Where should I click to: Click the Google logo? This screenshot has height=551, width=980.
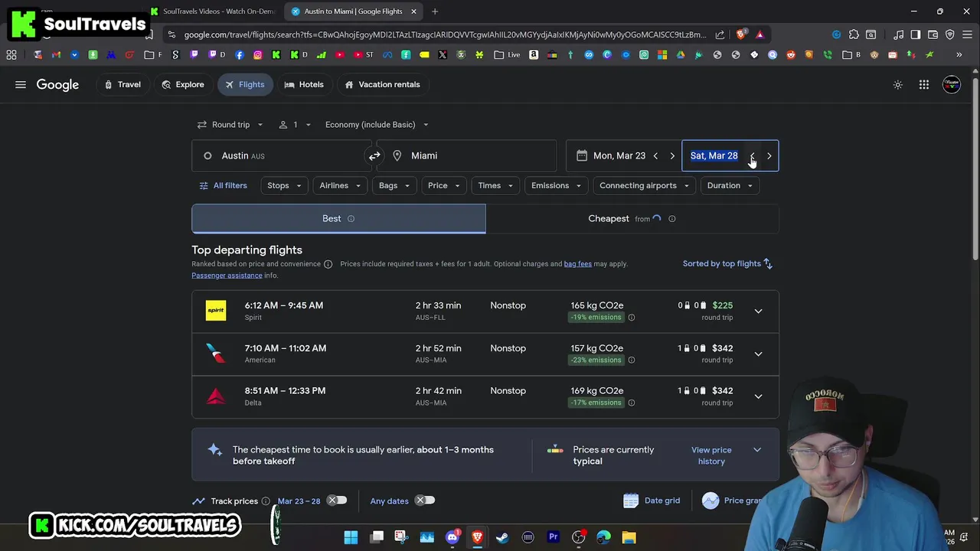point(57,85)
